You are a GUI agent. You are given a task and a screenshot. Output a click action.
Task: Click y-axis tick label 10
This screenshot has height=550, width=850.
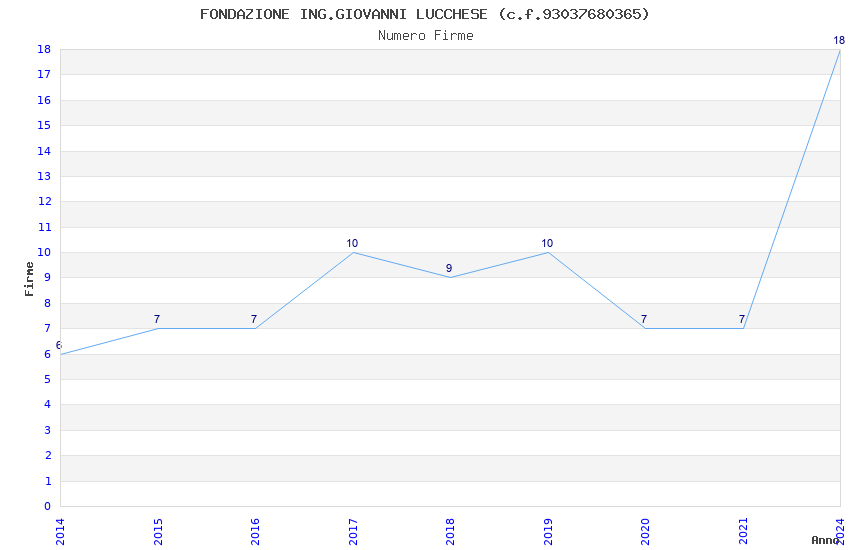click(44, 253)
